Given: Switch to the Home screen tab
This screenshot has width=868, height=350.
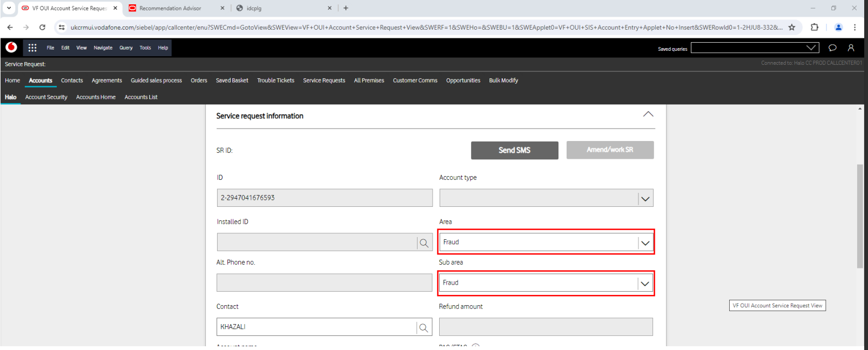Looking at the screenshot, I should (12, 80).
